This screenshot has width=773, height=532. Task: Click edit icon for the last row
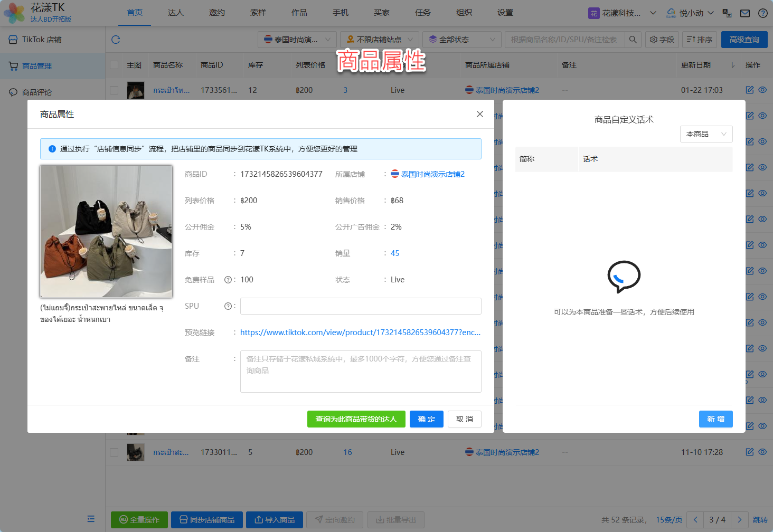(749, 452)
